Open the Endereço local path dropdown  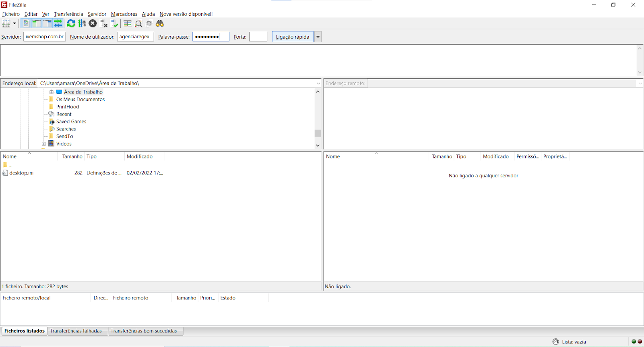pos(318,83)
